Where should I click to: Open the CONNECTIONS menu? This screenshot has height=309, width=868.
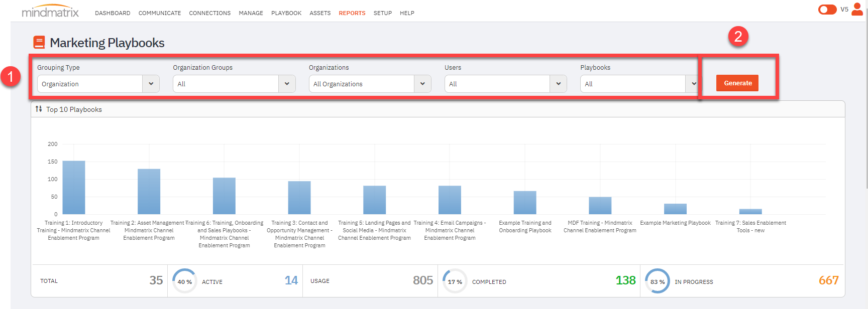click(x=210, y=13)
